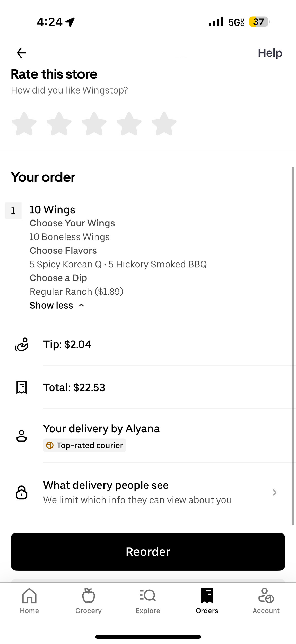The height and width of the screenshot is (644, 296).
Task: Tap the receipt icon beside Total
Action: click(22, 387)
